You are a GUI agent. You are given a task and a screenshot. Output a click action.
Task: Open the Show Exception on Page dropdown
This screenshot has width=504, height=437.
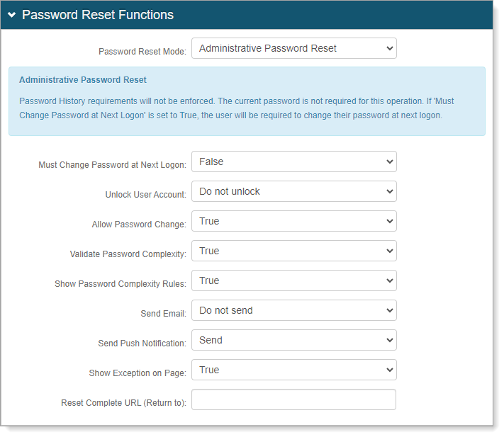coord(293,370)
